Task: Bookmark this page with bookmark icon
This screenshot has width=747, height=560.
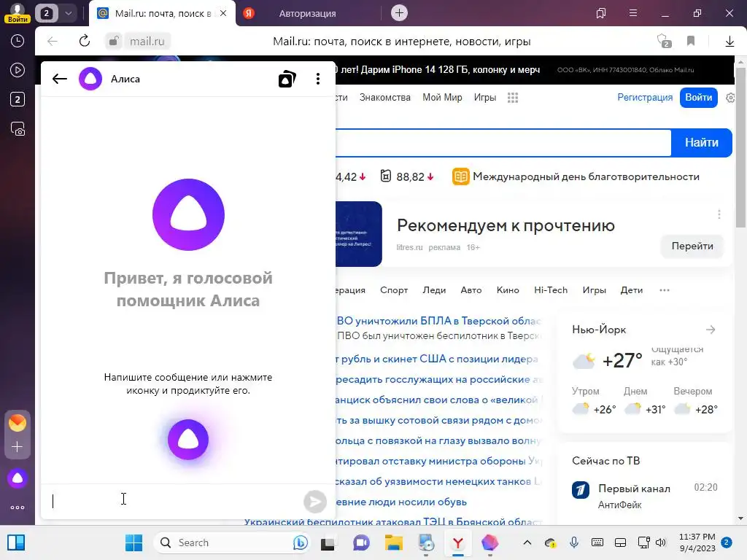Action: point(691,41)
